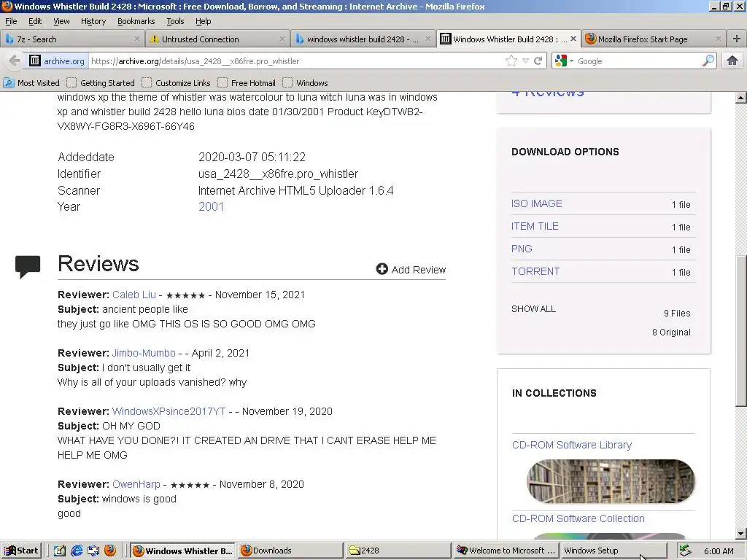Open the View menu
This screenshot has height=560, width=747.
[x=61, y=21]
